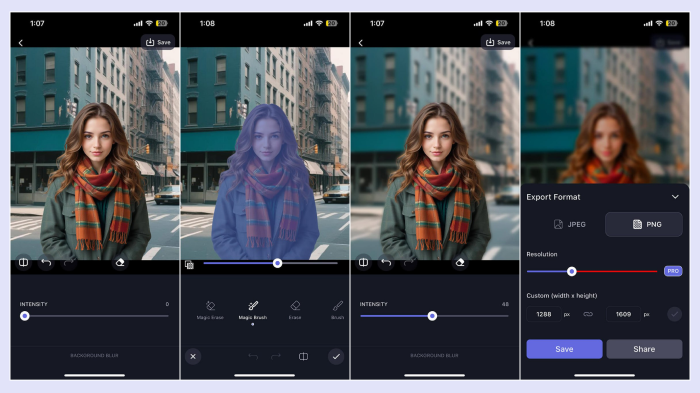
Task: Apply custom size with the check icon
Action: 675,314
